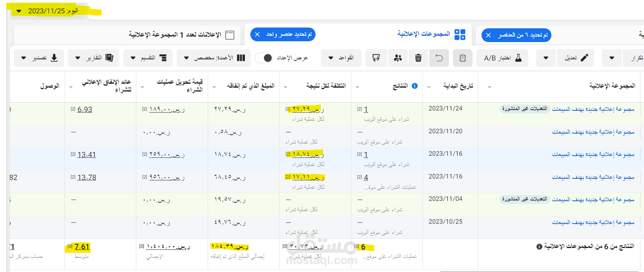Click the columns bars icon

tap(241, 58)
